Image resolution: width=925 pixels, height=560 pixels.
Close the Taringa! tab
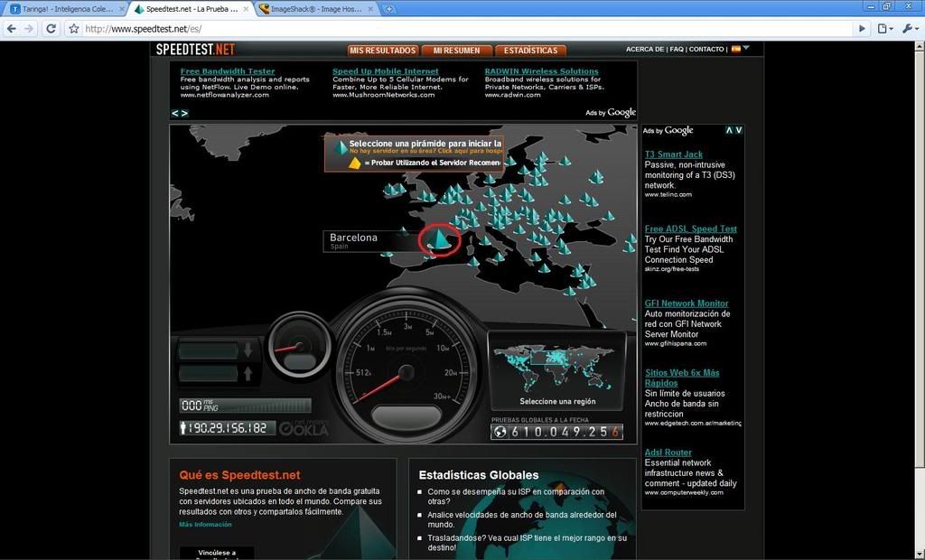click(x=122, y=9)
